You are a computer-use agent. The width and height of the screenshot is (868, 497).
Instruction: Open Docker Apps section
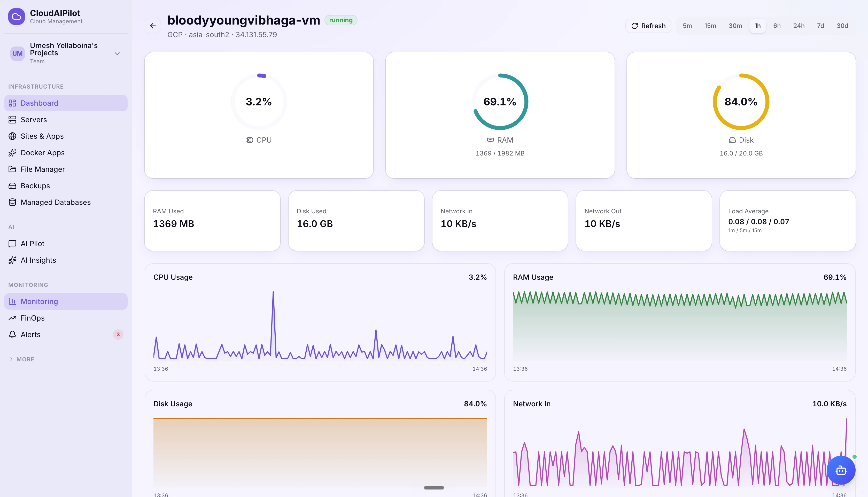66,153
